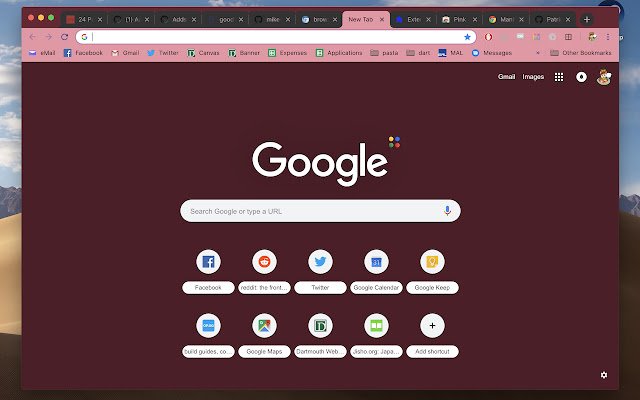Click the forward navigation arrow
This screenshot has width=640, height=400.
click(48, 37)
